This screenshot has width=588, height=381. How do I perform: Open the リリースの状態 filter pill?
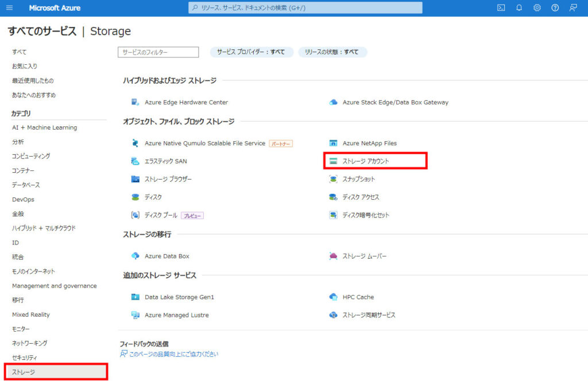click(x=332, y=52)
